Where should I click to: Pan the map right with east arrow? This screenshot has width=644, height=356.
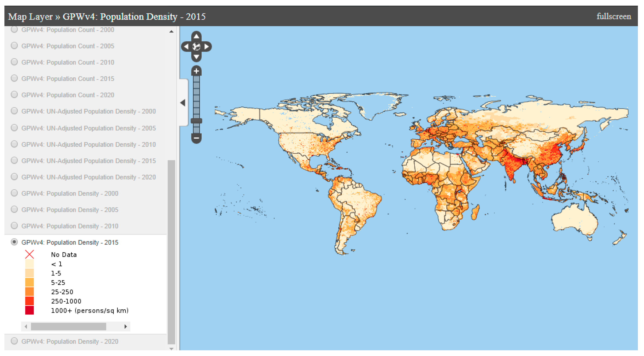click(x=207, y=47)
